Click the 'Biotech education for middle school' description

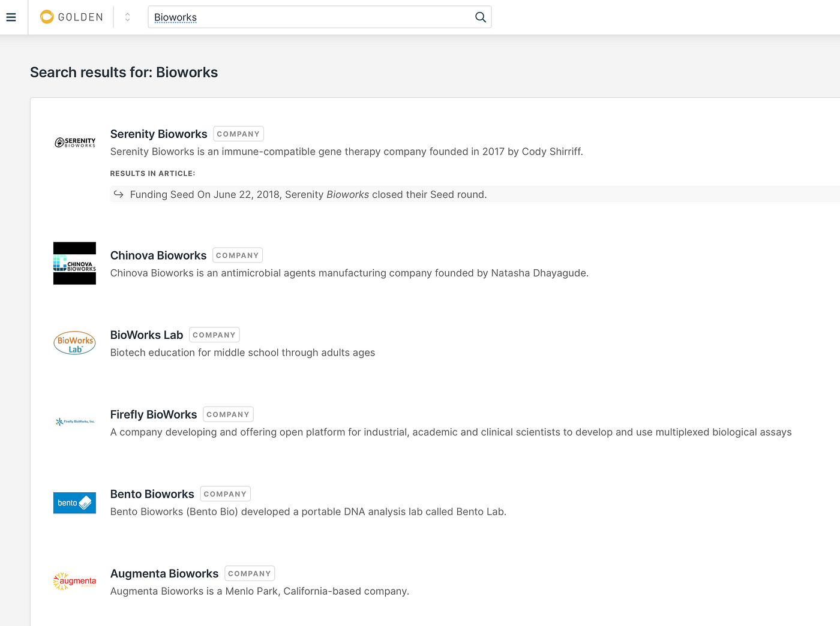(242, 353)
